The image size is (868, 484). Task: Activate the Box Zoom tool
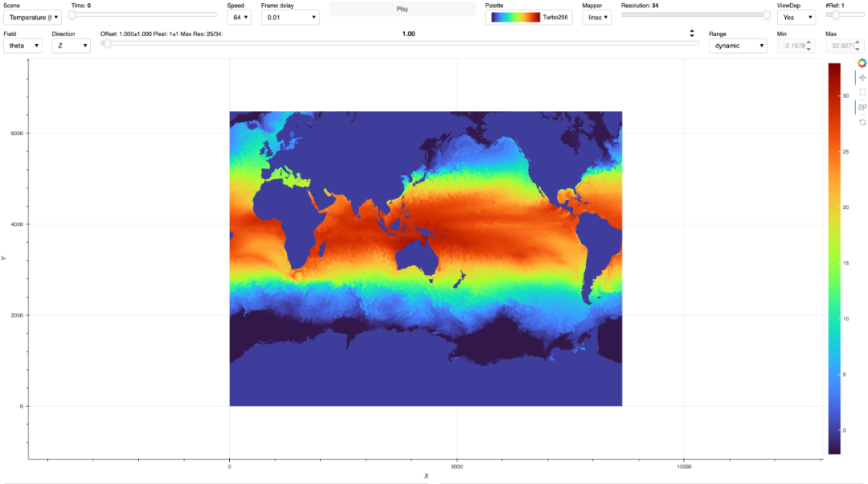[862, 92]
